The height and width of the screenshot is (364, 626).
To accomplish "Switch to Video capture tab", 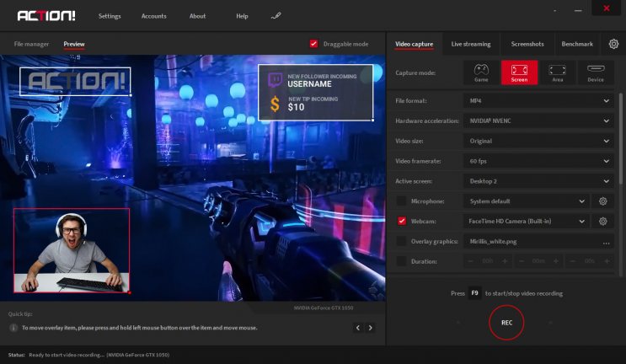I will coord(414,44).
